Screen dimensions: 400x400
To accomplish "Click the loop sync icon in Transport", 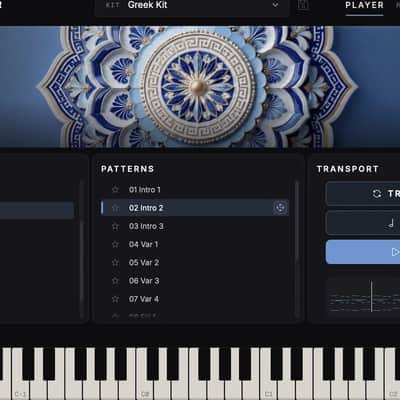I will pyautogui.click(x=377, y=194).
